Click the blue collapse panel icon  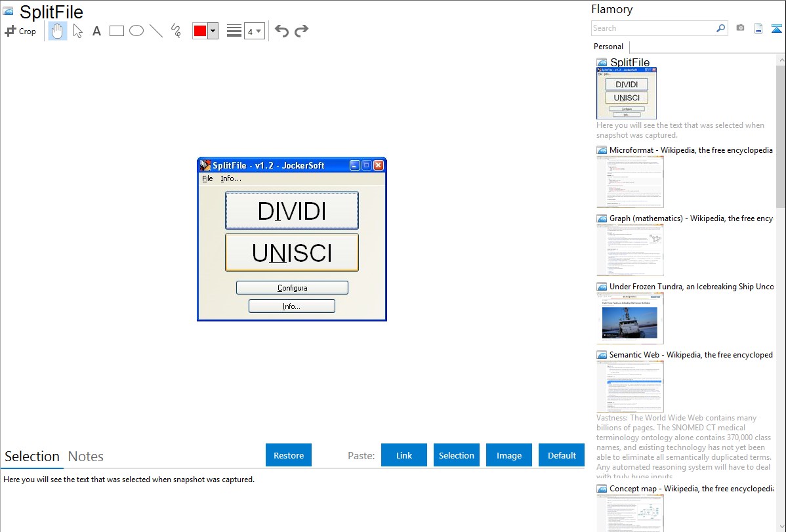776,28
